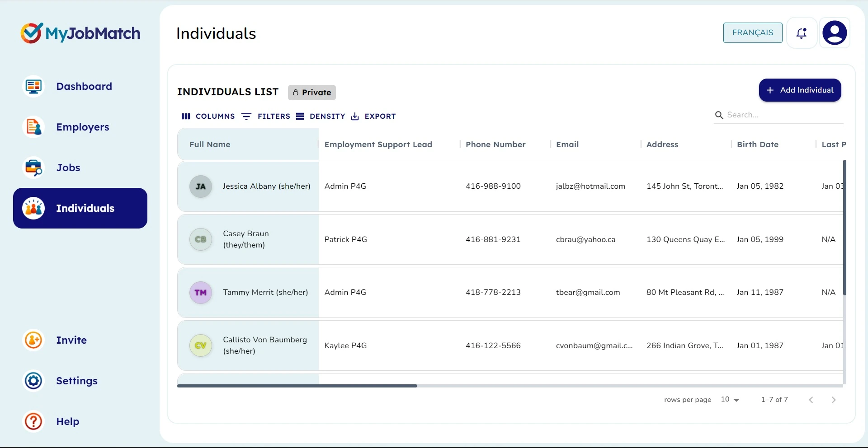Go to next page arrow

[x=834, y=400]
